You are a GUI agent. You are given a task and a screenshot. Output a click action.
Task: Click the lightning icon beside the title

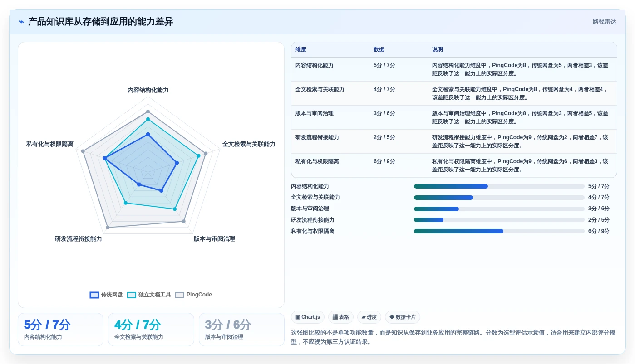coord(21,22)
